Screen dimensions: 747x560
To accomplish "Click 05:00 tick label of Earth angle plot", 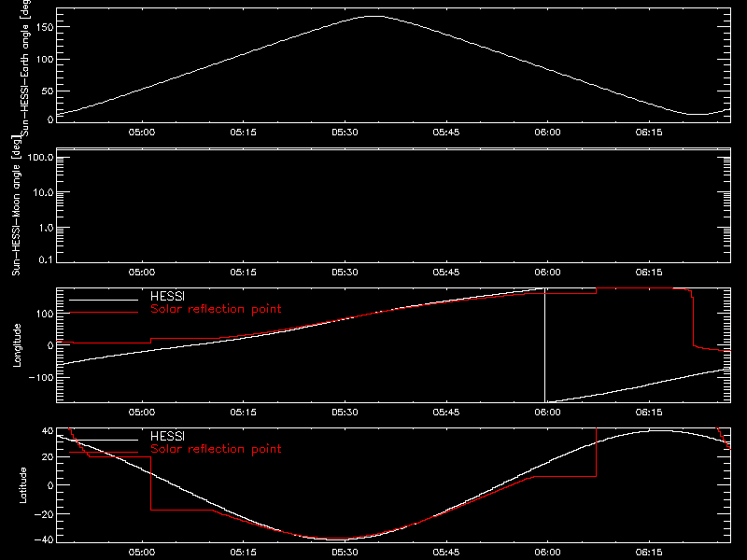I will pos(142,133).
